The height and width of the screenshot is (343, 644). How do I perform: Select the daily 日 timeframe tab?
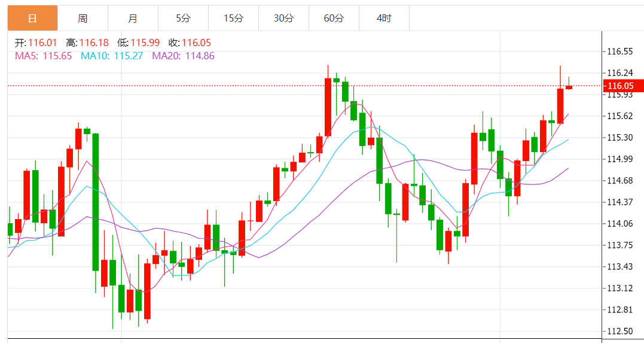(32, 18)
